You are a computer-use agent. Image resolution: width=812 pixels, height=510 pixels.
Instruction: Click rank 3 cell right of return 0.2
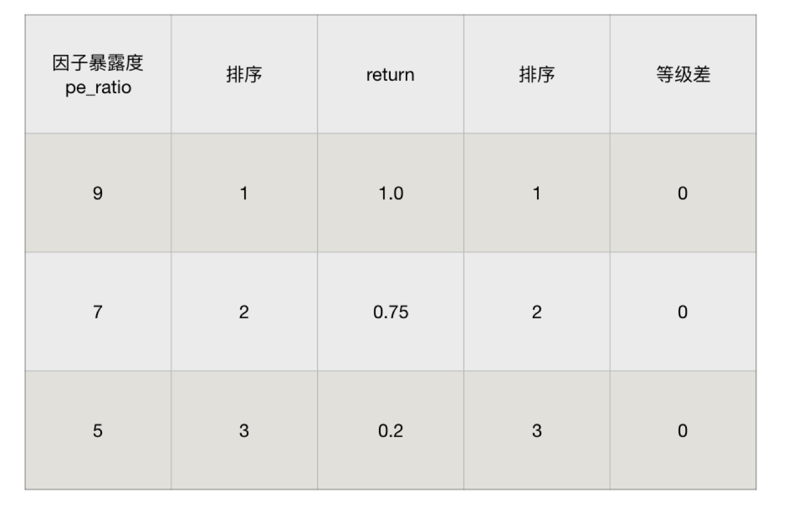[536, 430]
